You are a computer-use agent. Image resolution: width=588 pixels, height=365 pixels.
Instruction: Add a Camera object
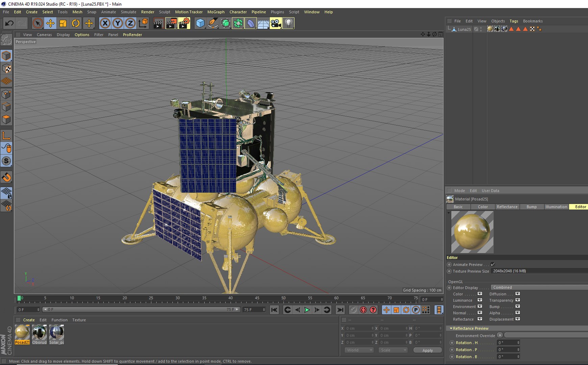[x=276, y=23]
